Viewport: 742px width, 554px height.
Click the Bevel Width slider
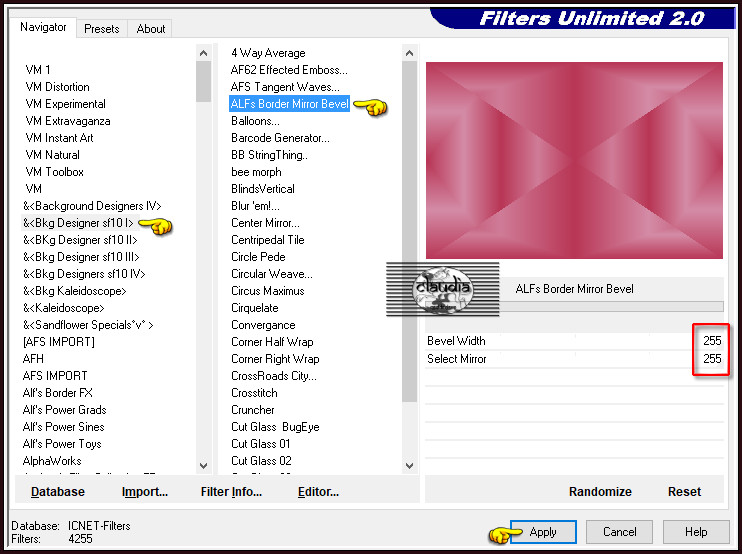click(x=574, y=341)
